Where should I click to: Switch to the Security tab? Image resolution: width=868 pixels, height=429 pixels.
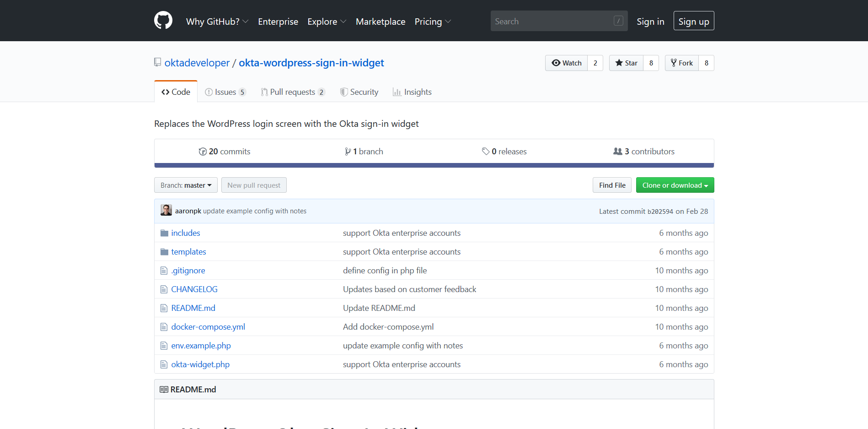point(359,92)
